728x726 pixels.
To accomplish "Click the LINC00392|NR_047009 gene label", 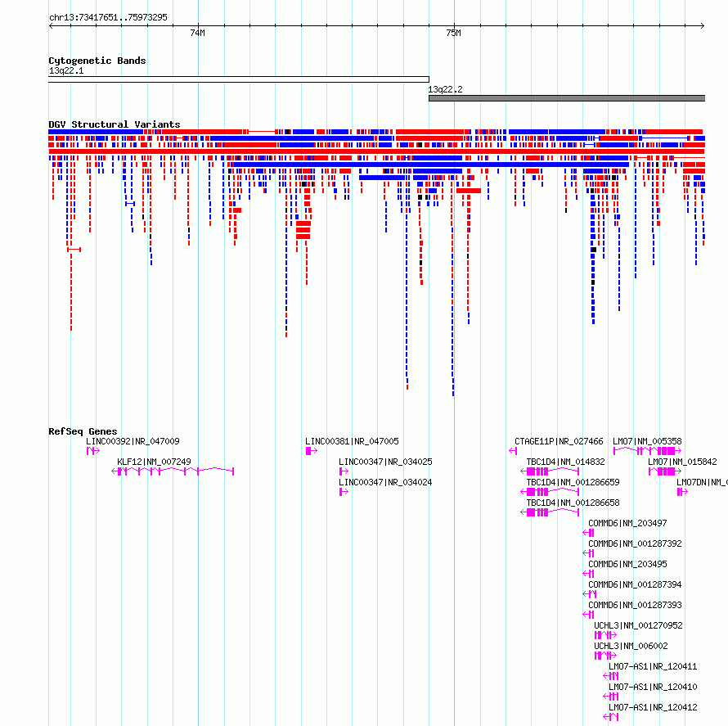I will (x=133, y=441).
